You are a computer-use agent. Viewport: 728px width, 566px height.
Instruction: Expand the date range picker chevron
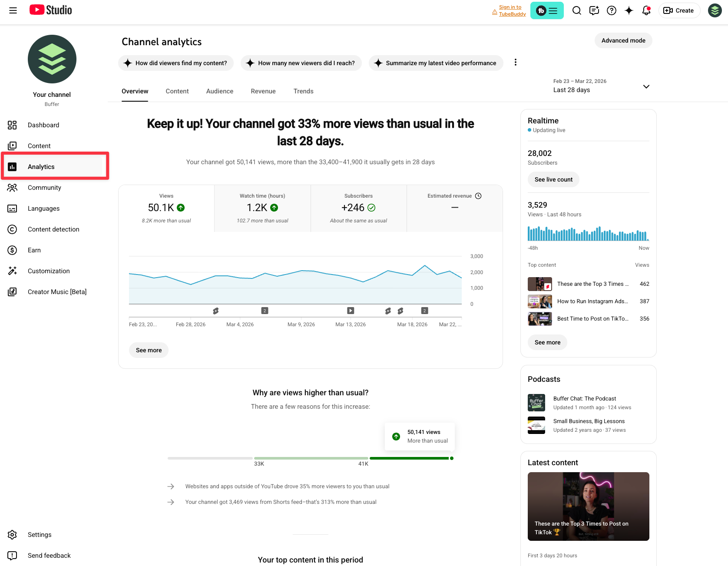pos(646,86)
